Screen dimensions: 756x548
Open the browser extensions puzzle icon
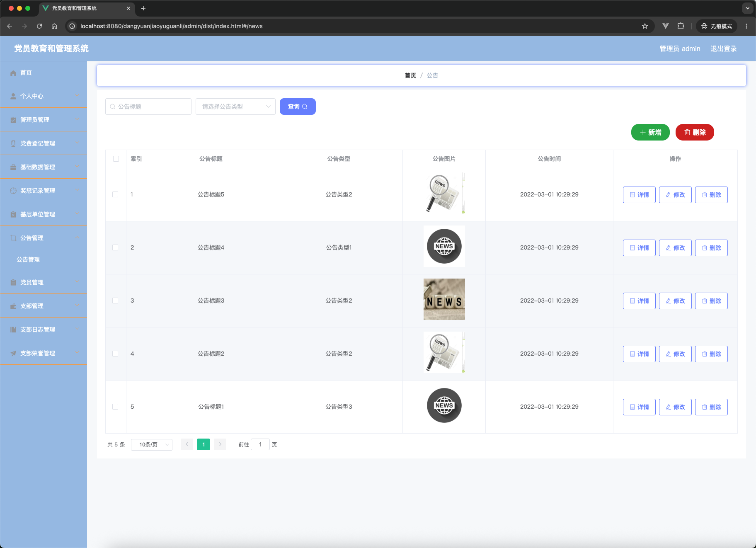click(681, 26)
